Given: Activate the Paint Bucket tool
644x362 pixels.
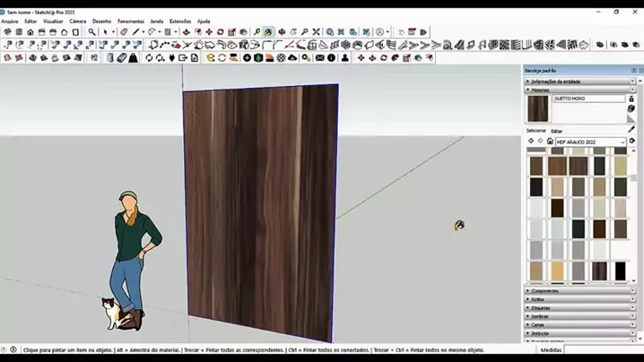Looking at the screenshot, I should (x=268, y=32).
